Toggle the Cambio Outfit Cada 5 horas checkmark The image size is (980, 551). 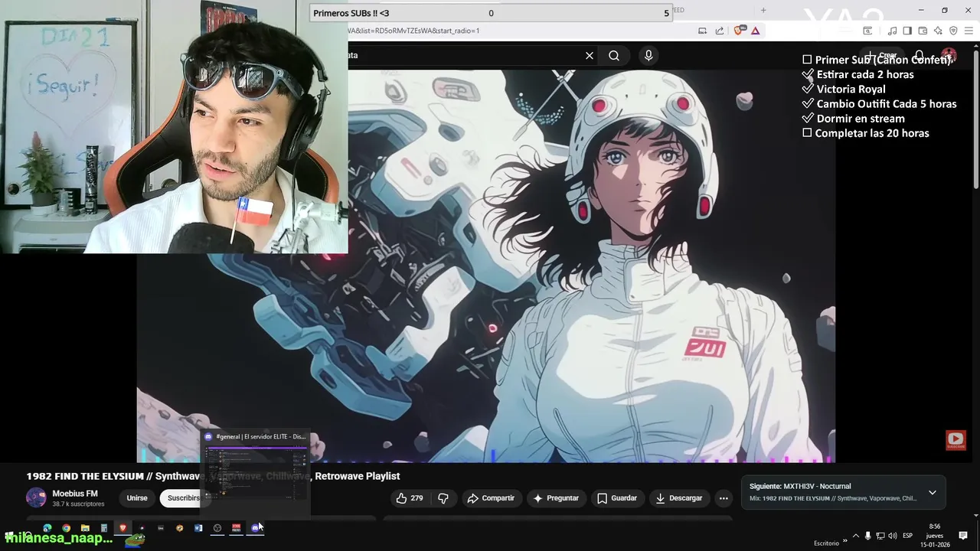[808, 103]
